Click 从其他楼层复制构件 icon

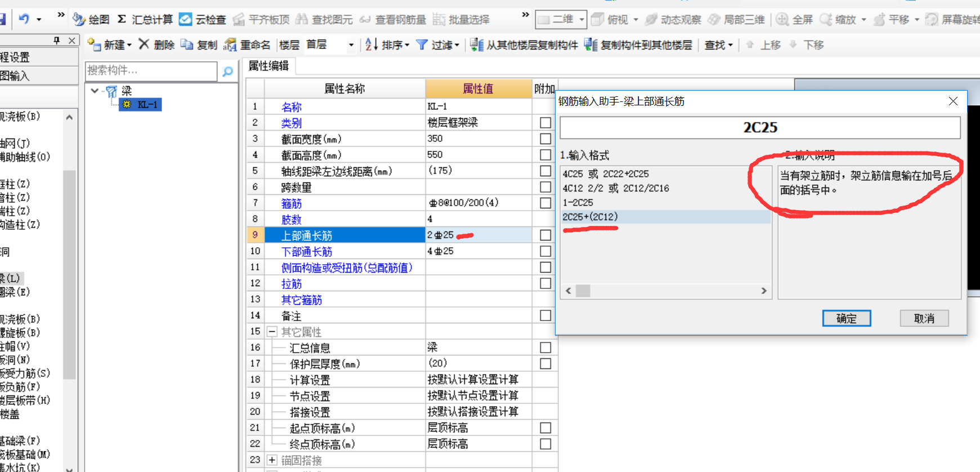pyautogui.click(x=477, y=44)
